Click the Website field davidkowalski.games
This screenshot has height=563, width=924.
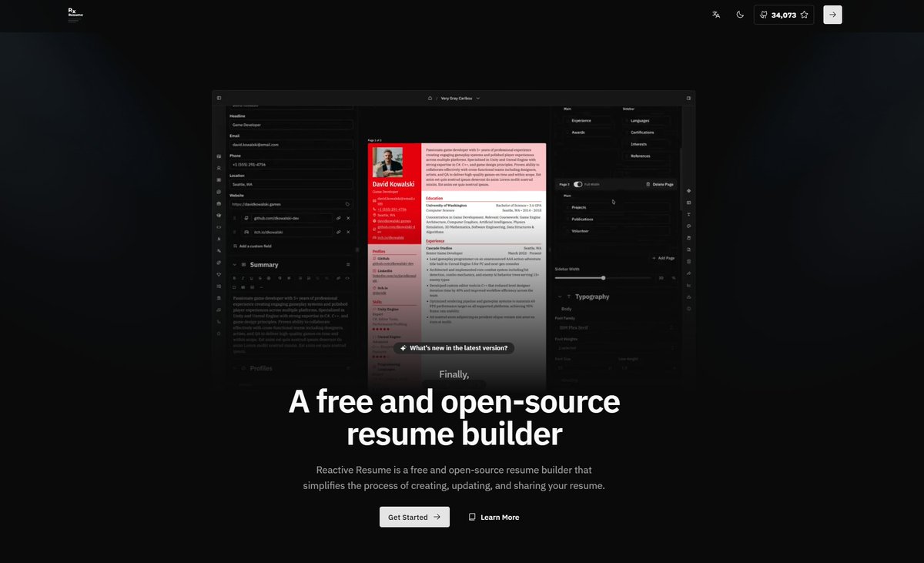point(291,204)
